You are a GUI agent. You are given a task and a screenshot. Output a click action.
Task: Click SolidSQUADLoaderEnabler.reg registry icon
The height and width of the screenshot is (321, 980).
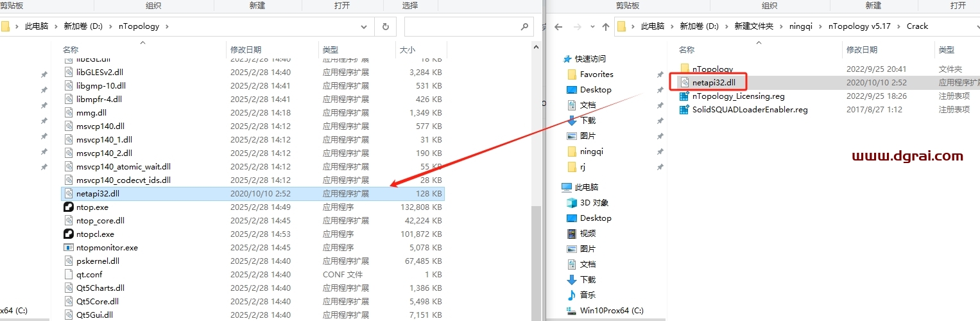coord(685,110)
